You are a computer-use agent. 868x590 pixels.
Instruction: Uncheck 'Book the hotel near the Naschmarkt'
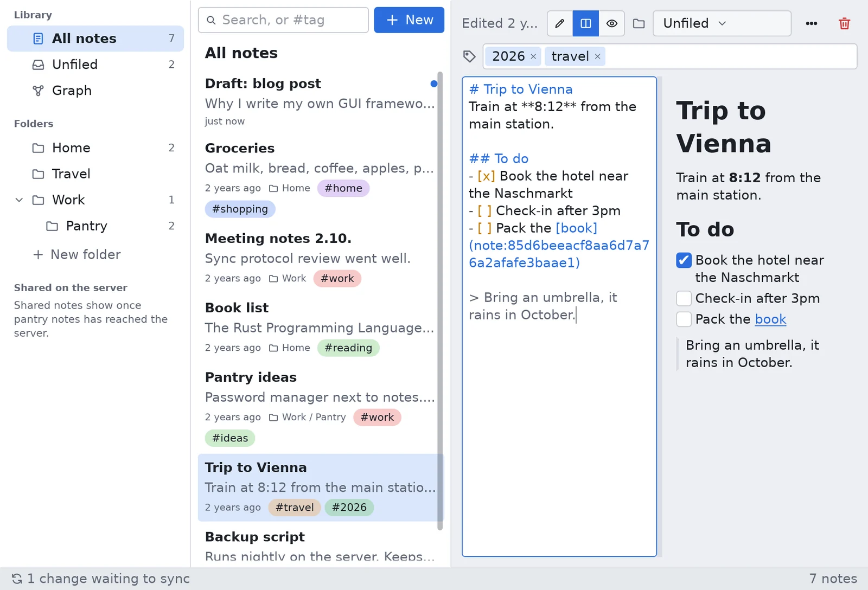[684, 260]
